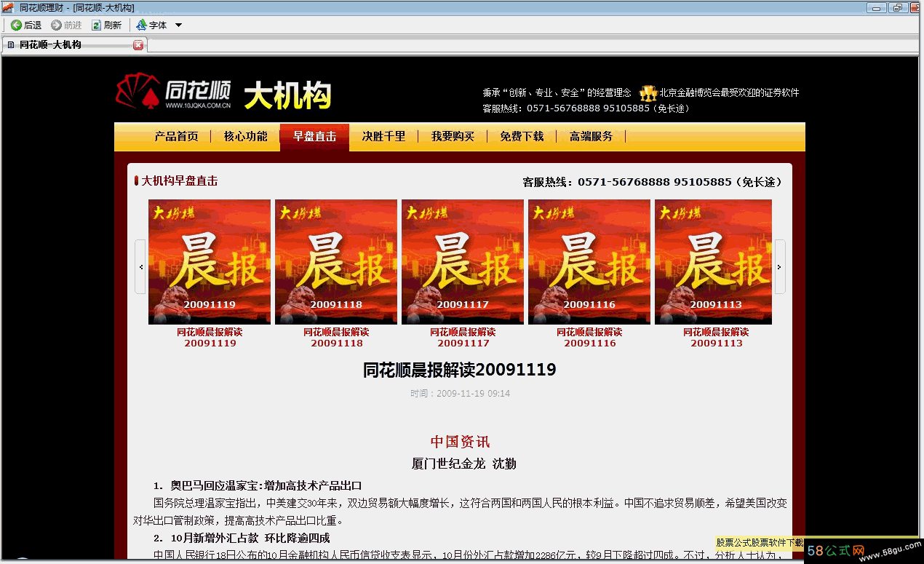Open the 决胜千里 navigation menu
This screenshot has width=924, height=564.
(x=383, y=137)
